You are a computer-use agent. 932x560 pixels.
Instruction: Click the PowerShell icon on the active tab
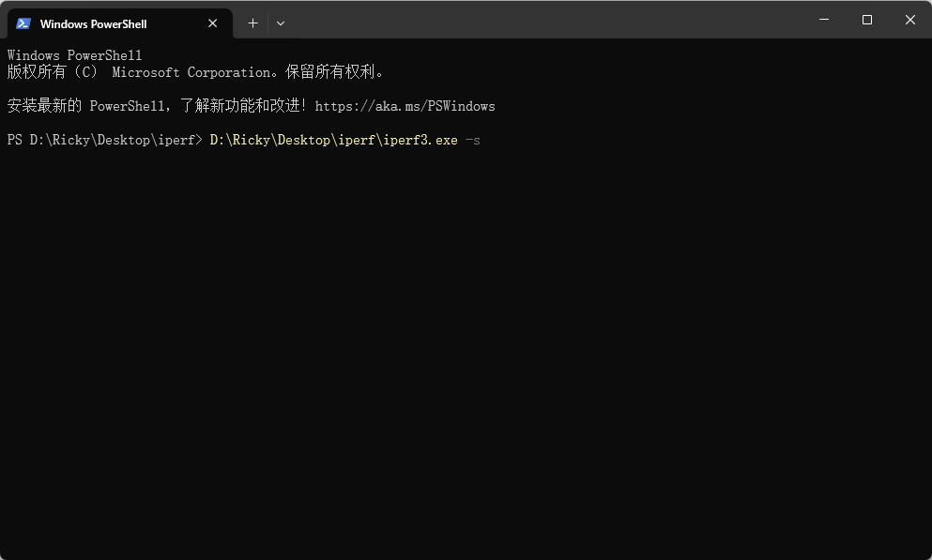pos(23,23)
